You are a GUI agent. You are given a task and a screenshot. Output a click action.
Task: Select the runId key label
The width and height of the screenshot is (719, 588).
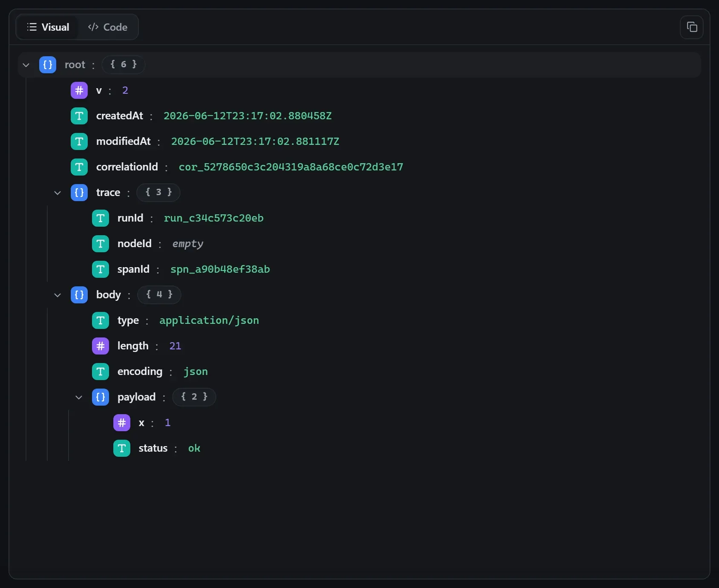tap(130, 218)
